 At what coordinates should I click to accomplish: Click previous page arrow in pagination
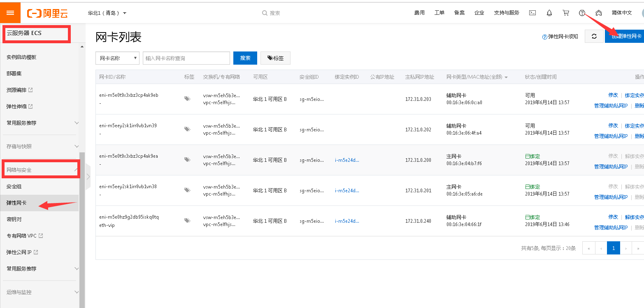[601, 248]
